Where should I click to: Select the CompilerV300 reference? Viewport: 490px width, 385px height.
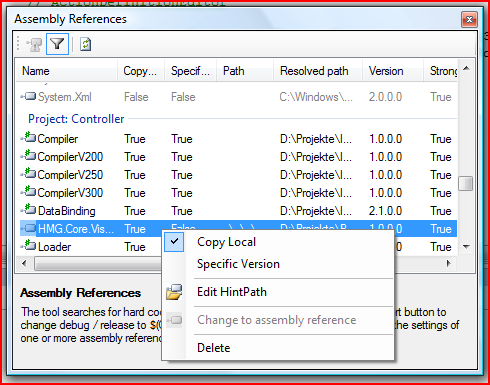pos(238,193)
